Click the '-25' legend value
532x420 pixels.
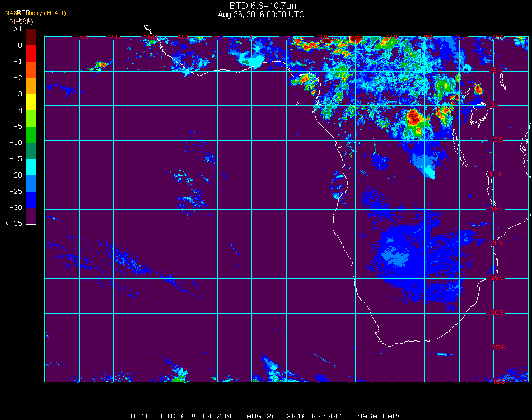point(16,192)
